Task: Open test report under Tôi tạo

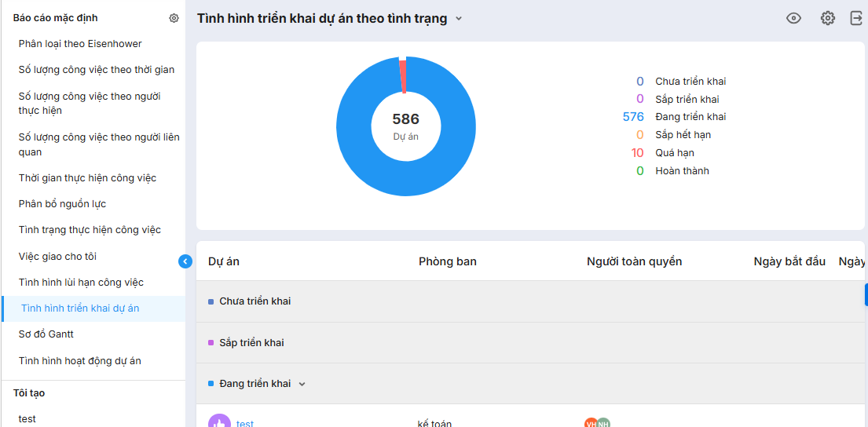Action: coord(27,419)
